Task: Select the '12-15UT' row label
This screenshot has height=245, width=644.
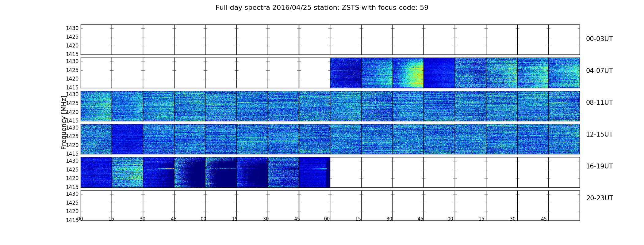Action: click(x=599, y=134)
